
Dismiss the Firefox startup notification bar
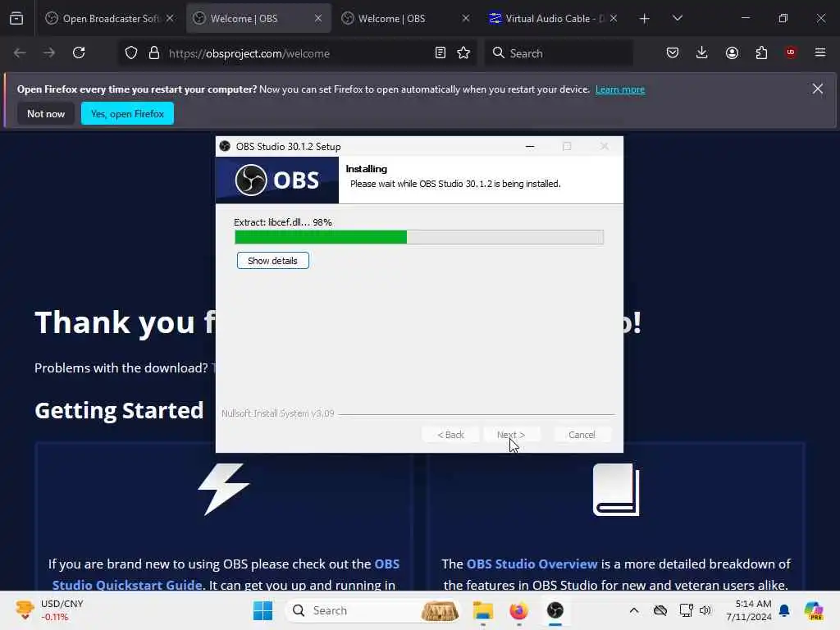coord(818,89)
